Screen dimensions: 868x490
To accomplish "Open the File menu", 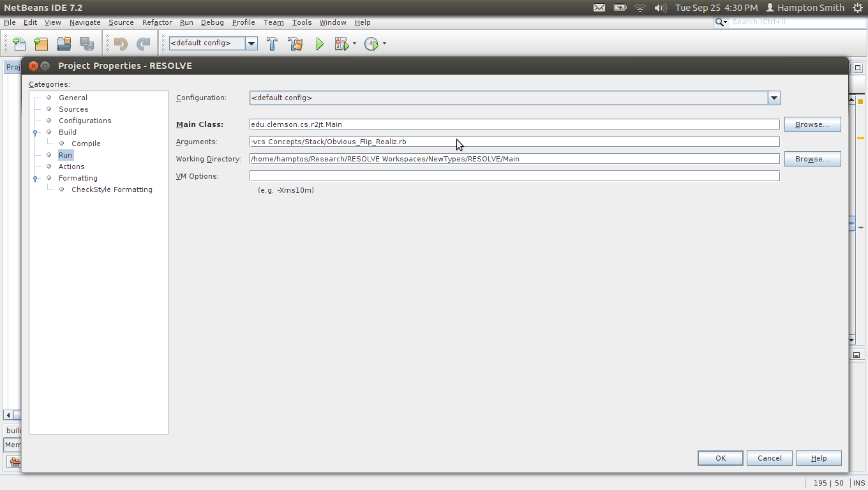I will 10,22.
